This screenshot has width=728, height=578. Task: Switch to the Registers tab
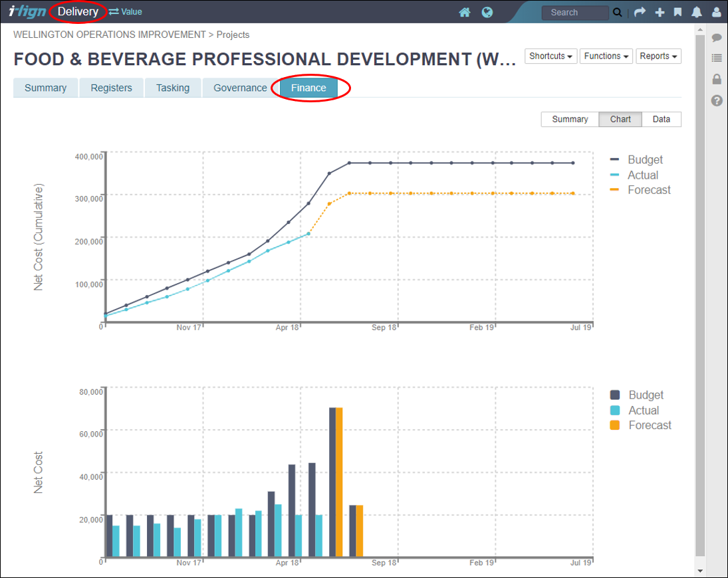pyautogui.click(x=112, y=88)
